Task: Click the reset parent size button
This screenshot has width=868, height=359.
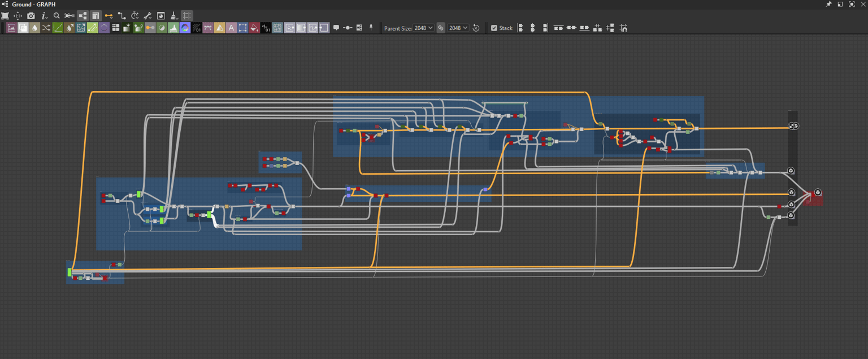Action: [476, 28]
